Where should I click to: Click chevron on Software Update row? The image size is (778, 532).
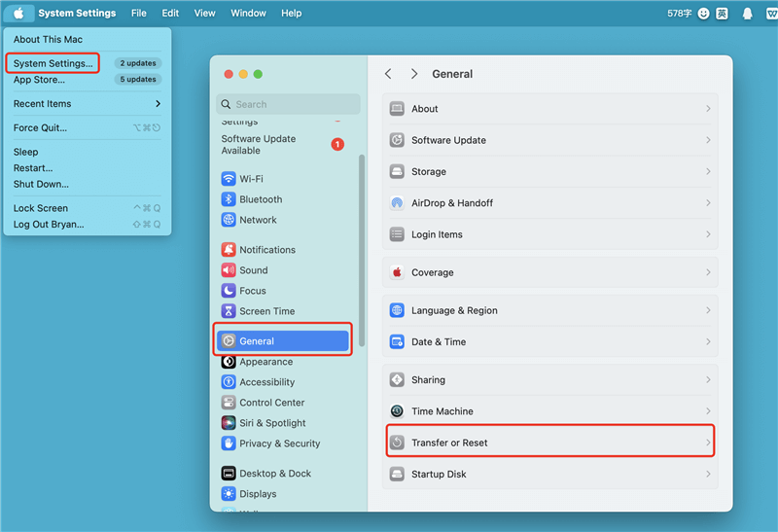tap(708, 140)
